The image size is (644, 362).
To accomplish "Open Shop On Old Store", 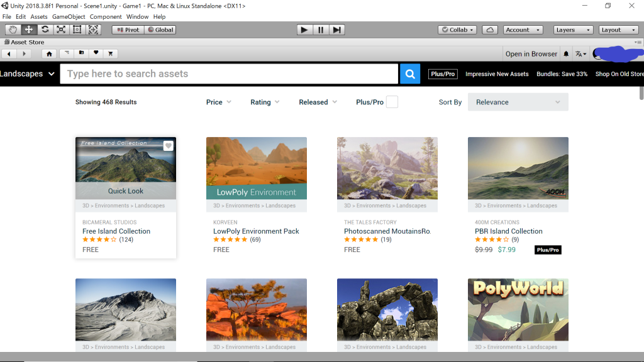I will point(619,74).
